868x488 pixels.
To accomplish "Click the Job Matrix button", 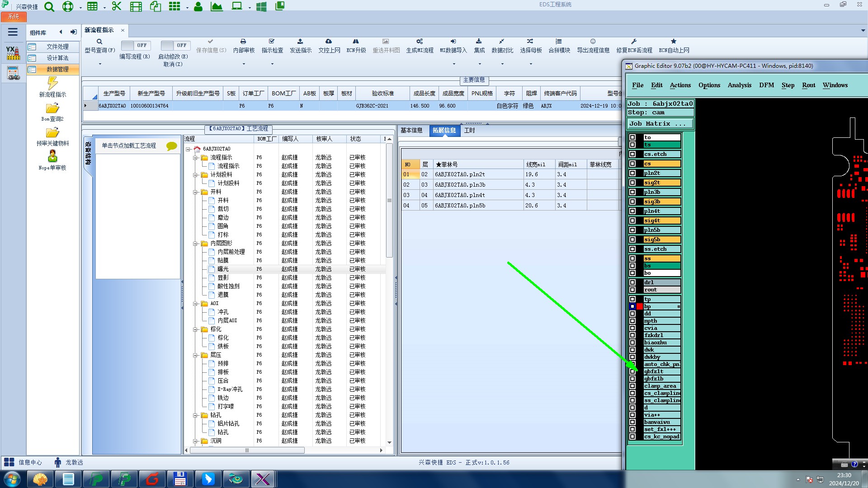I will pos(660,123).
